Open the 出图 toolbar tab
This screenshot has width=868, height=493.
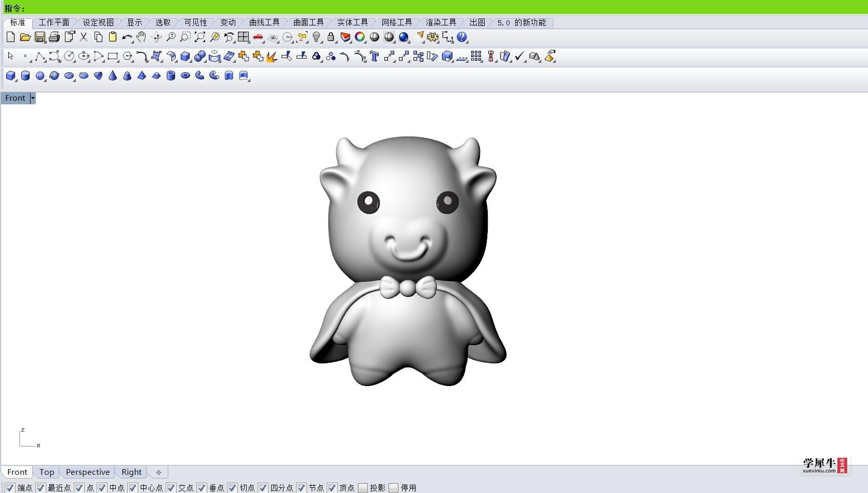click(477, 23)
